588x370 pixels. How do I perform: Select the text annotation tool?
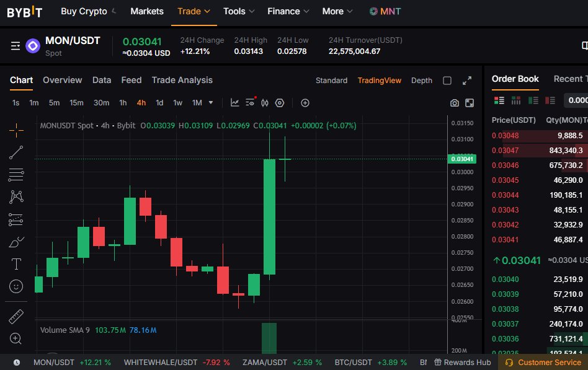[x=16, y=264]
